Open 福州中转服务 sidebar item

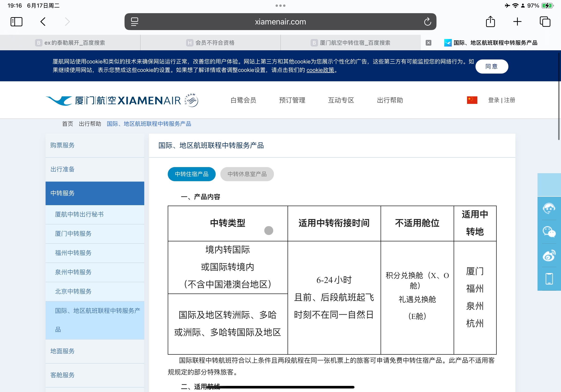click(95, 253)
